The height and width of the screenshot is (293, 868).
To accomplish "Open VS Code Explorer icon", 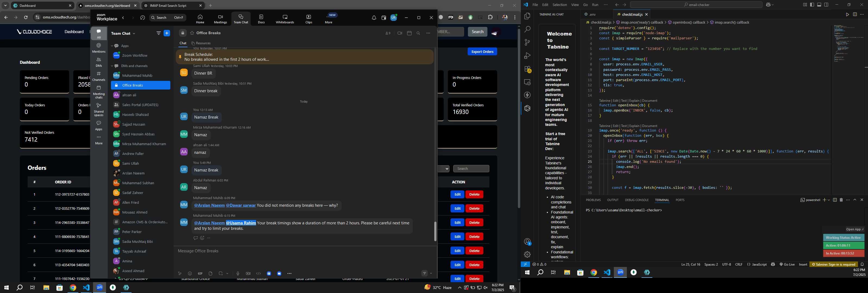I will coord(527,16).
